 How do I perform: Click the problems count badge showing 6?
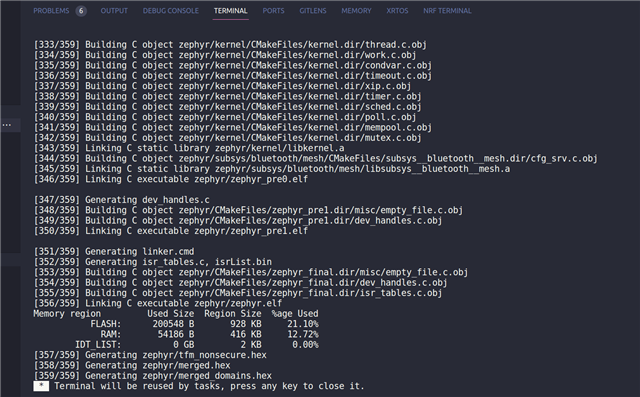point(81,11)
